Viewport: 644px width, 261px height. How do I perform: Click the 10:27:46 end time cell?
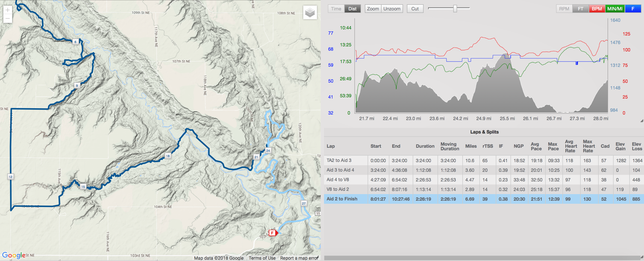[x=401, y=199]
